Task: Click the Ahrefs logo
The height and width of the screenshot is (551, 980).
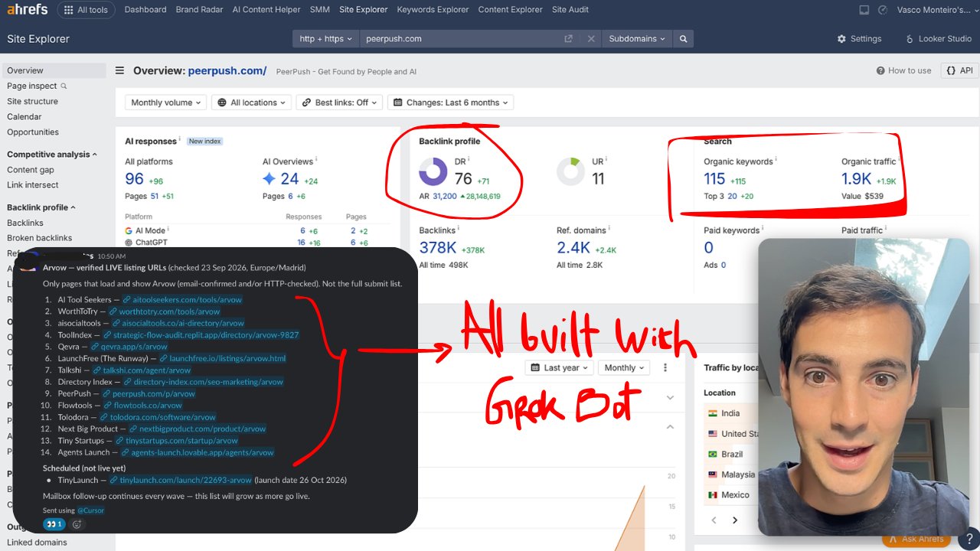Action: pos(27,10)
